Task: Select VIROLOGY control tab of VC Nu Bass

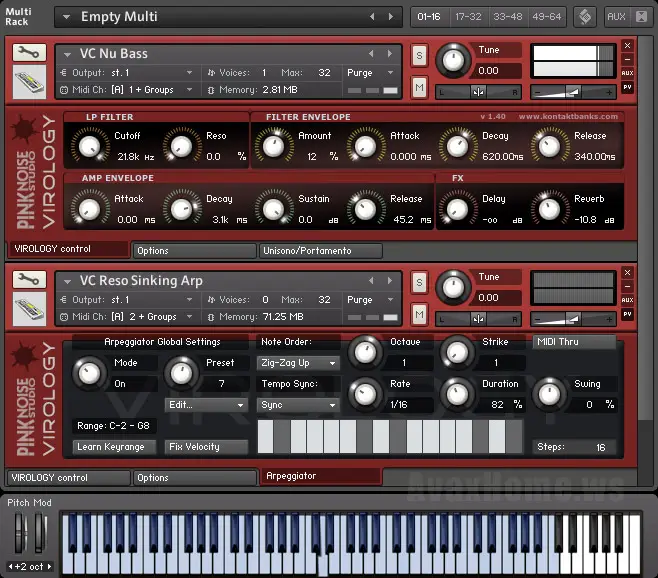Action: point(68,249)
